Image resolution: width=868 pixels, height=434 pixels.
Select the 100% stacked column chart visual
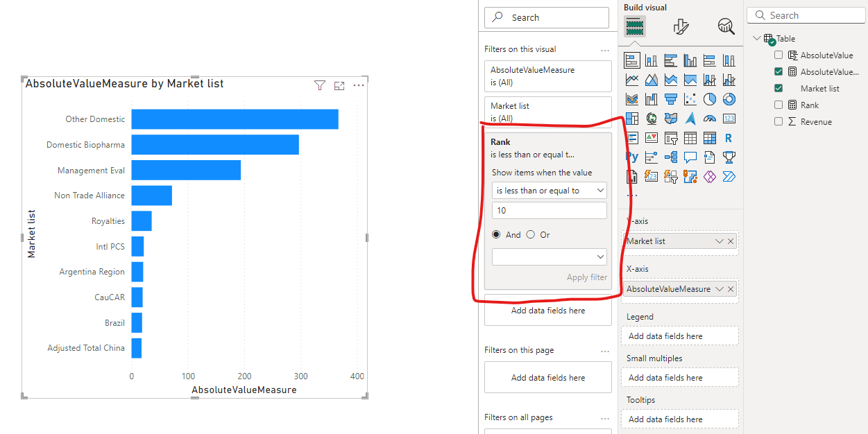(x=729, y=60)
